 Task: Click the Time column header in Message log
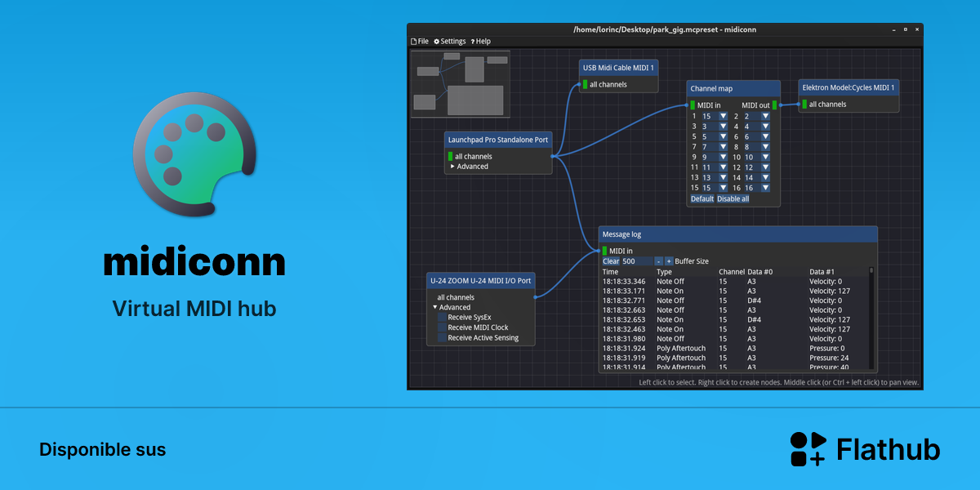point(611,272)
